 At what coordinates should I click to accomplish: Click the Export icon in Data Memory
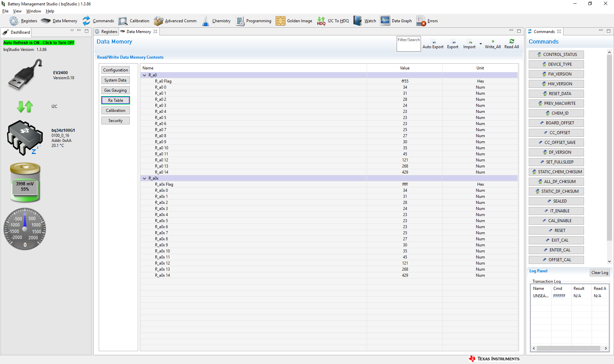pos(453,44)
